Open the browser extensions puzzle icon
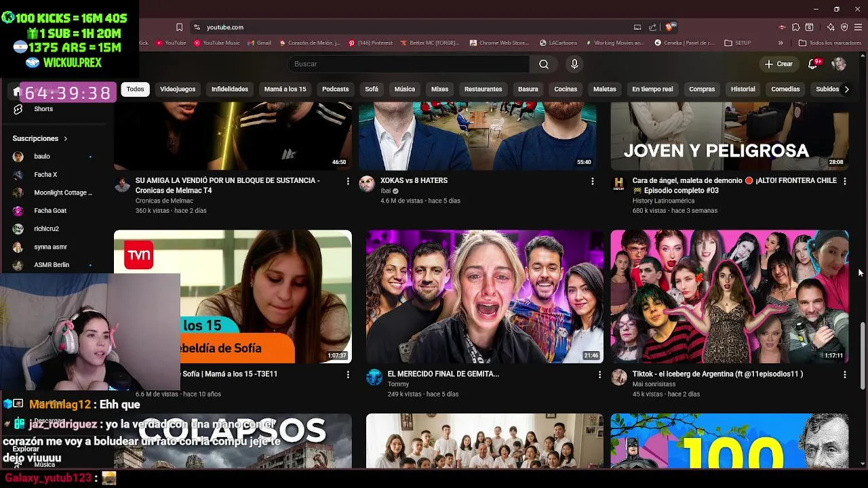The image size is (868, 488). click(x=796, y=27)
